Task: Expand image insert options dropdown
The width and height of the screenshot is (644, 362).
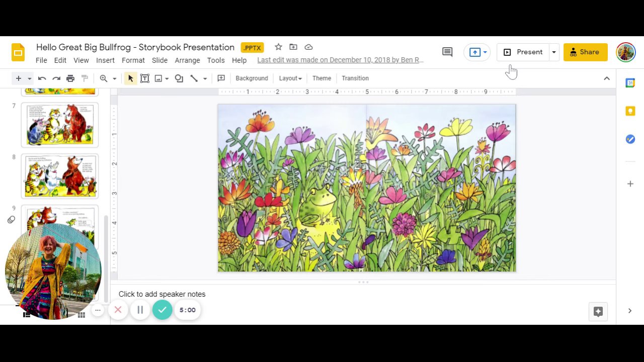Action: coord(167,78)
